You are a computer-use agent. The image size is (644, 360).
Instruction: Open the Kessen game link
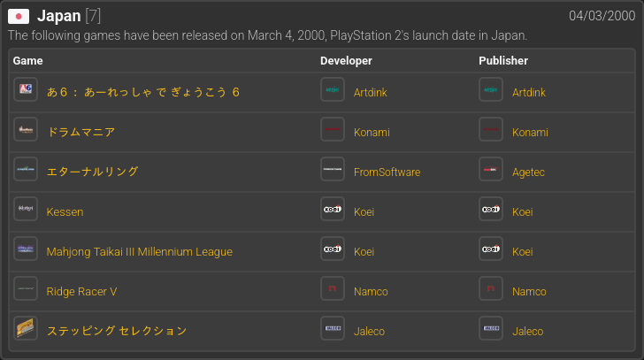[65, 211]
